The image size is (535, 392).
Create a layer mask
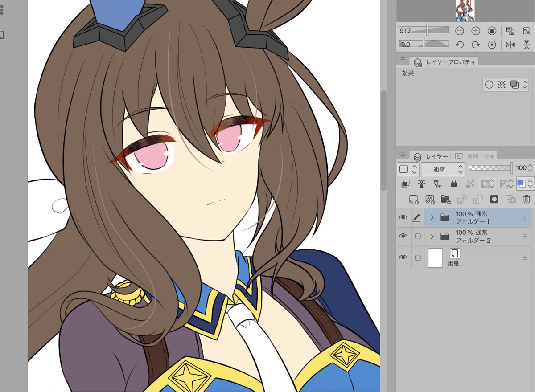[494, 199]
